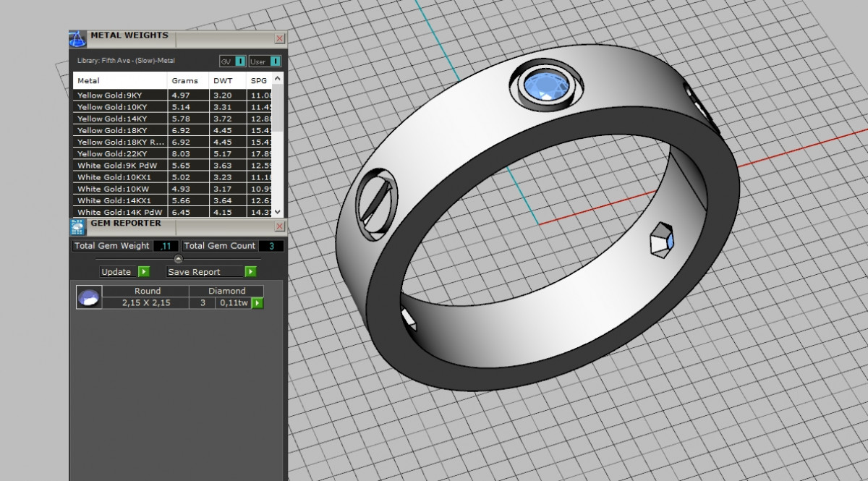Click the Total Gem Weight value field
Screen dimensions: 868x481
click(x=166, y=246)
